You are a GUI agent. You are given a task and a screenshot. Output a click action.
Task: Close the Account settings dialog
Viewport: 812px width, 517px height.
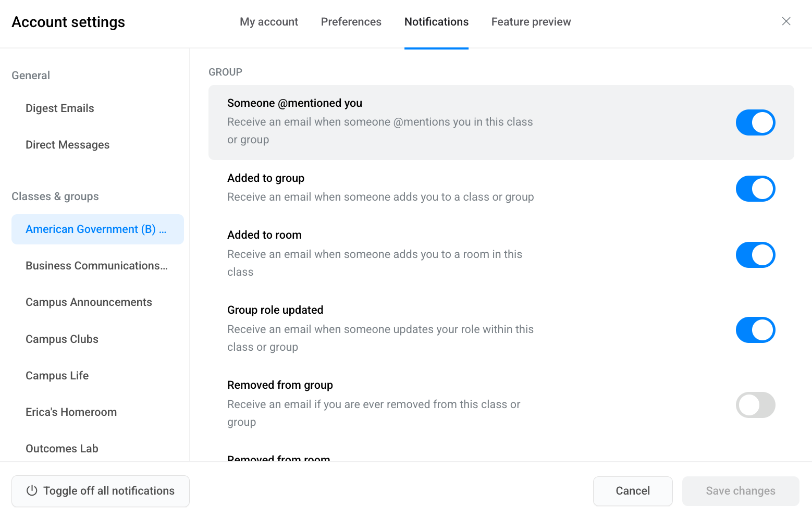pos(786,21)
